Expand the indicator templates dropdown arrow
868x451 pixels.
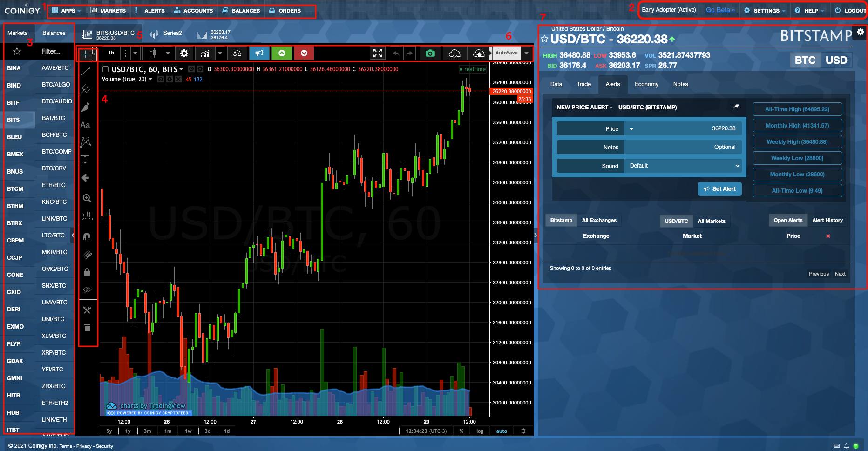tap(220, 53)
